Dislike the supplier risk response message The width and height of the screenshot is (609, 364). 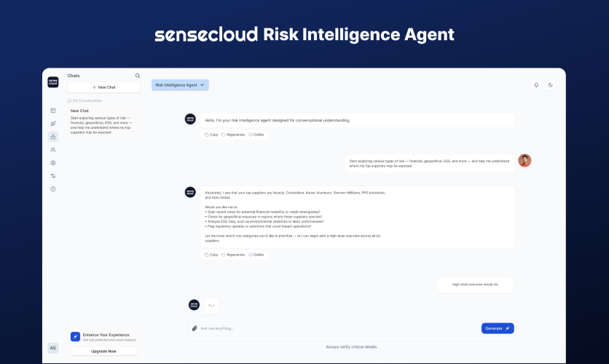click(256, 255)
